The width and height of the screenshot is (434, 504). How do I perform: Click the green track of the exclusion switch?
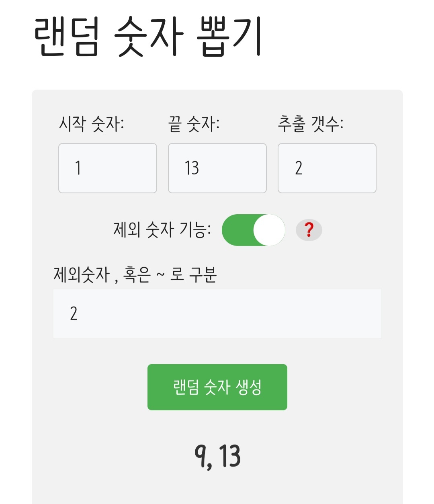pyautogui.click(x=237, y=230)
